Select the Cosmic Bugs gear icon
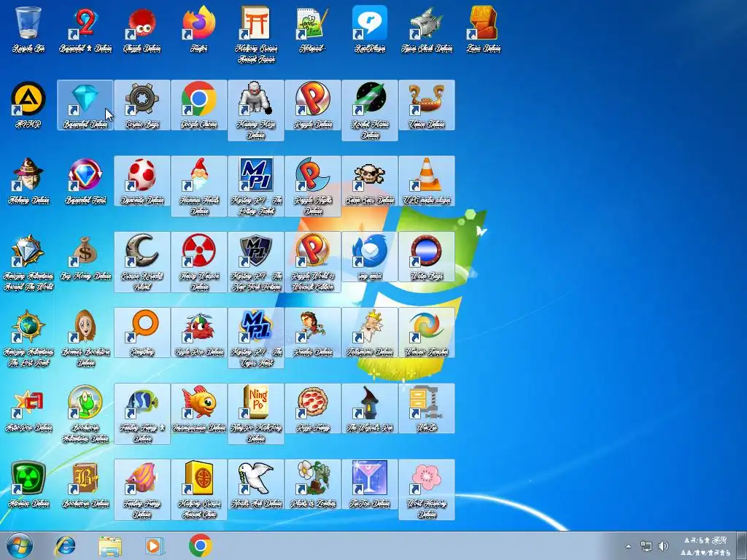 (142, 105)
